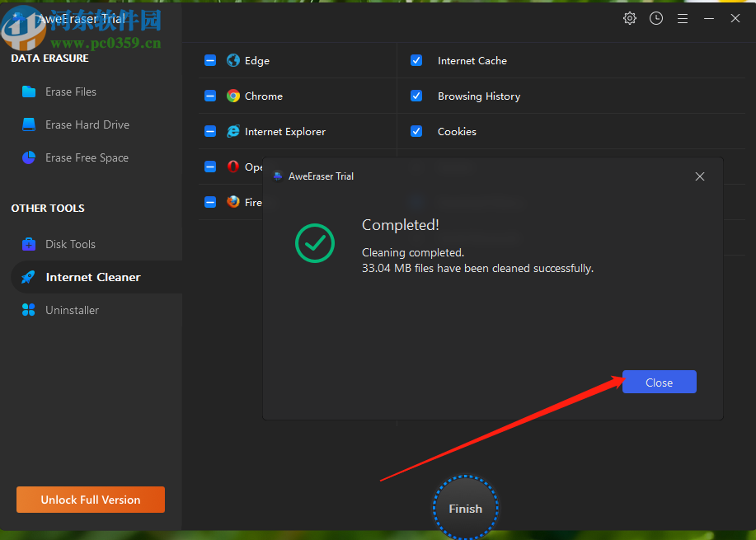The image size is (756, 540).
Task: Click the Edge browser icon
Action: click(233, 61)
